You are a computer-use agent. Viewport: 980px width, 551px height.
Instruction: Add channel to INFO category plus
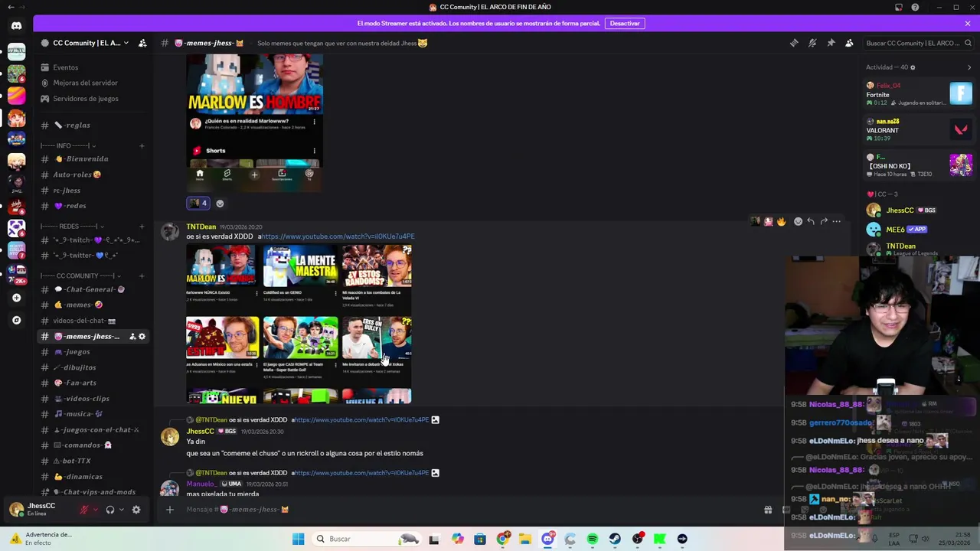coord(142,145)
